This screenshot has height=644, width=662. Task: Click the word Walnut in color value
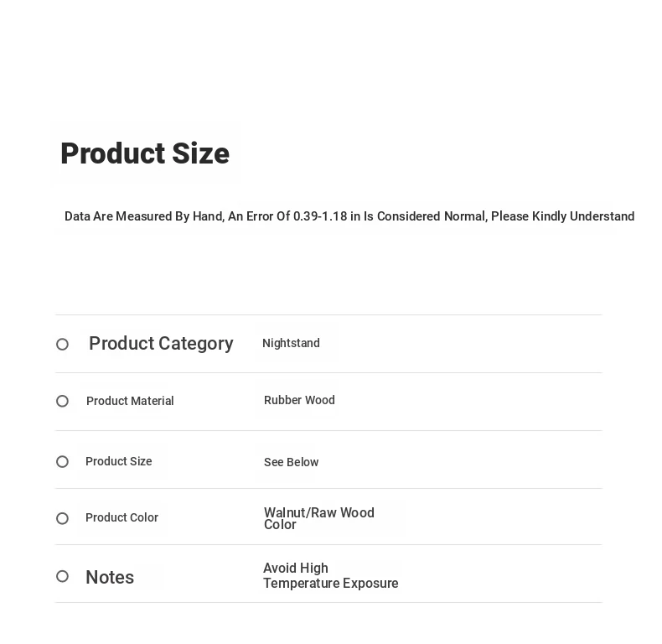pyautogui.click(x=285, y=512)
